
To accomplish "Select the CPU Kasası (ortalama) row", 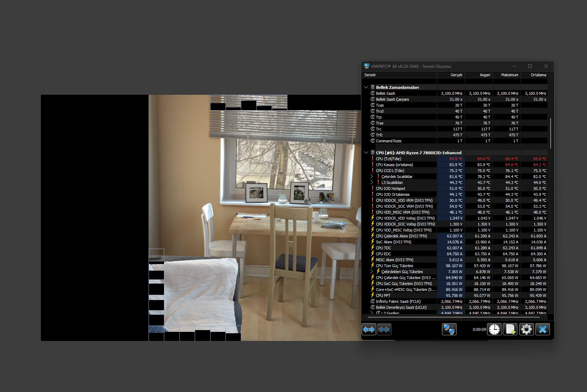I will 455,165.
